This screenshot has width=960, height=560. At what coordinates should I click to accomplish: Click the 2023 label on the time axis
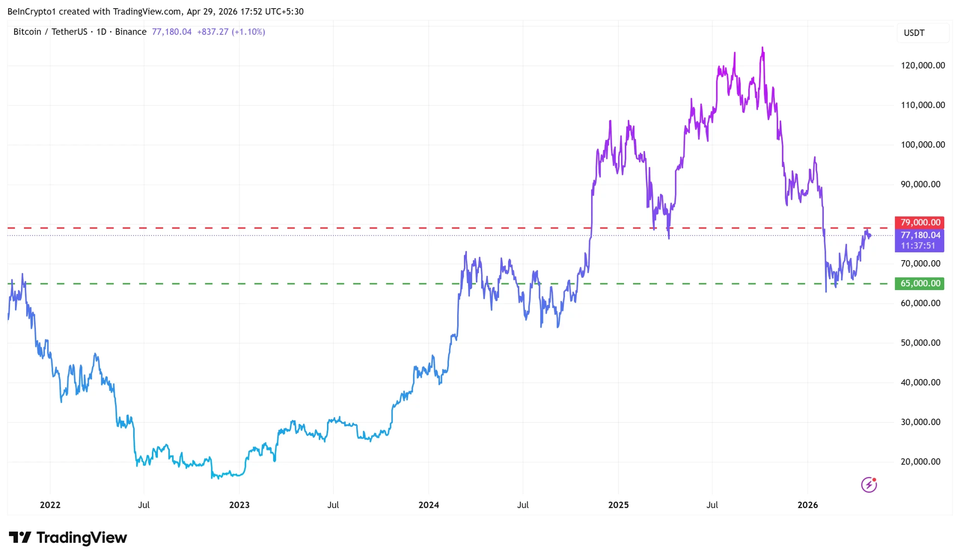pyautogui.click(x=239, y=505)
